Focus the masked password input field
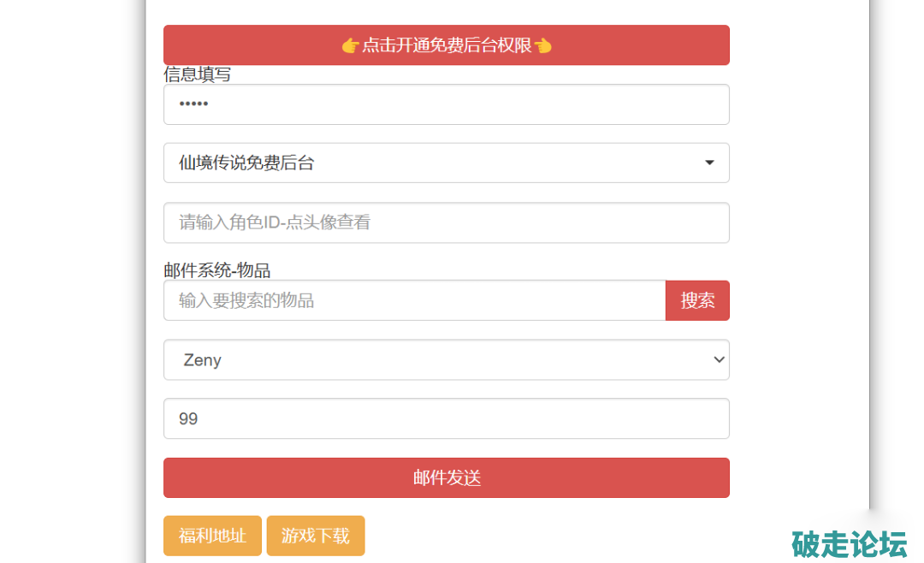924x563 pixels. (x=446, y=104)
